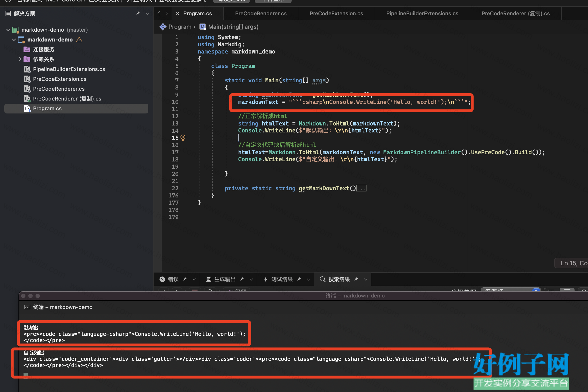Click the 搜索结果 magnifier icon
The height and width of the screenshot is (392, 588).
click(323, 279)
